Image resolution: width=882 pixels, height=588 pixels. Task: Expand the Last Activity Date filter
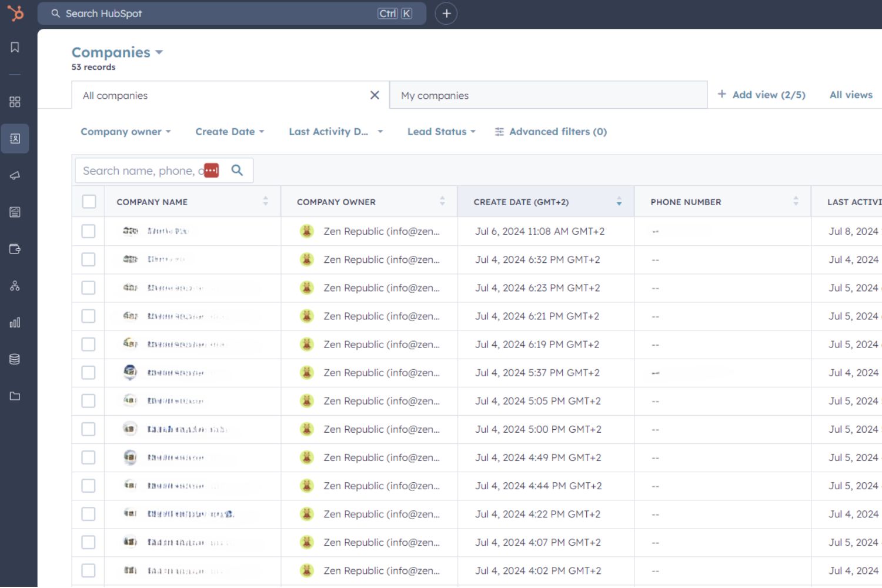(336, 132)
